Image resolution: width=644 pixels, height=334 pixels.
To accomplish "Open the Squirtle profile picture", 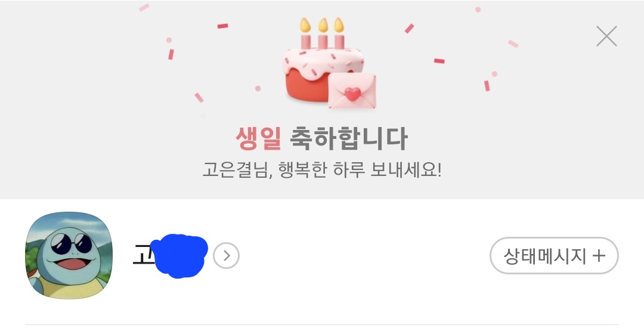I will coord(69,255).
